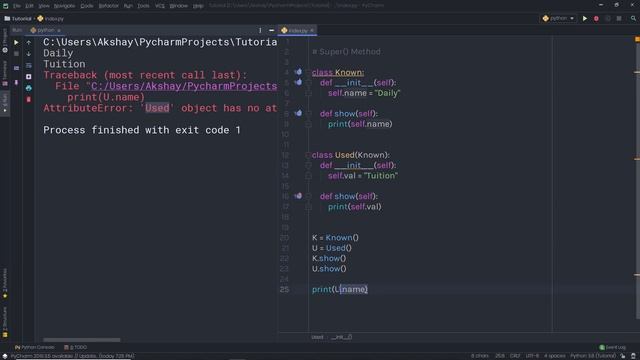The width and height of the screenshot is (640, 360).
Task: Click Tutorial folder in navigation breadcrumb
Action: click(18, 18)
